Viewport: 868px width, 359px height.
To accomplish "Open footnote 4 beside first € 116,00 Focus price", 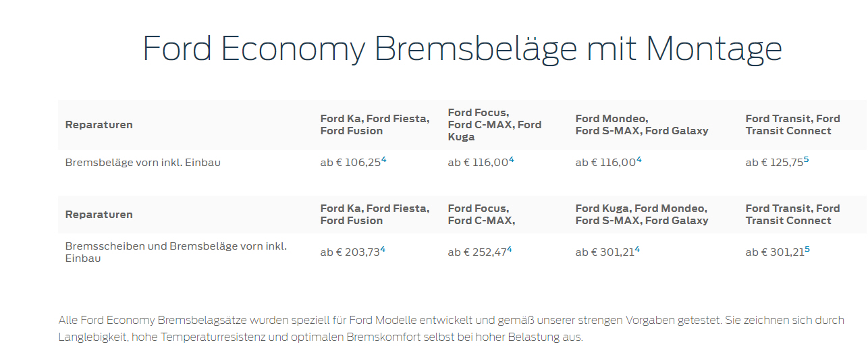I will click(x=511, y=160).
